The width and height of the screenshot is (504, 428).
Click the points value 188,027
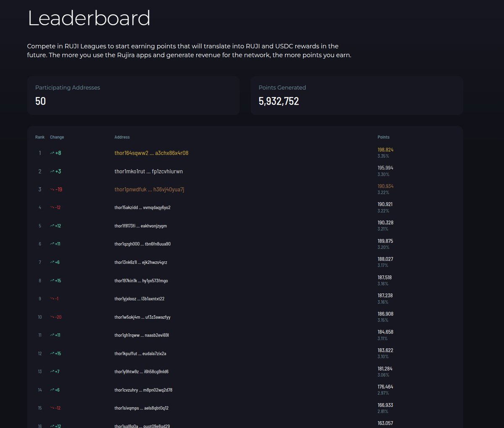tap(386, 259)
